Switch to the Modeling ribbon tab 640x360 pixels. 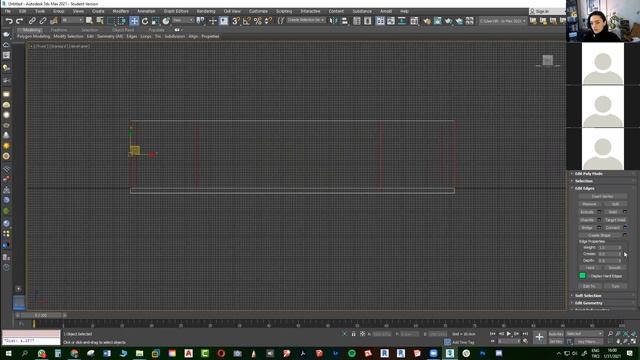(x=31, y=30)
